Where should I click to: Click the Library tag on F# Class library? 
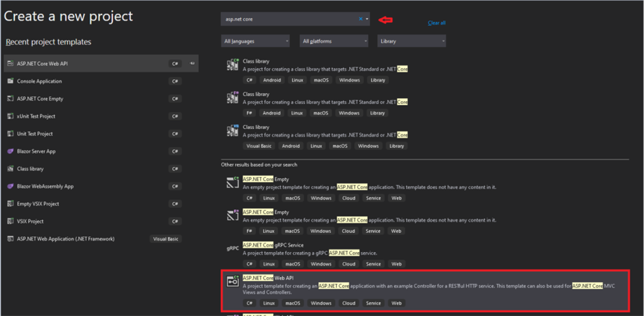377,113
